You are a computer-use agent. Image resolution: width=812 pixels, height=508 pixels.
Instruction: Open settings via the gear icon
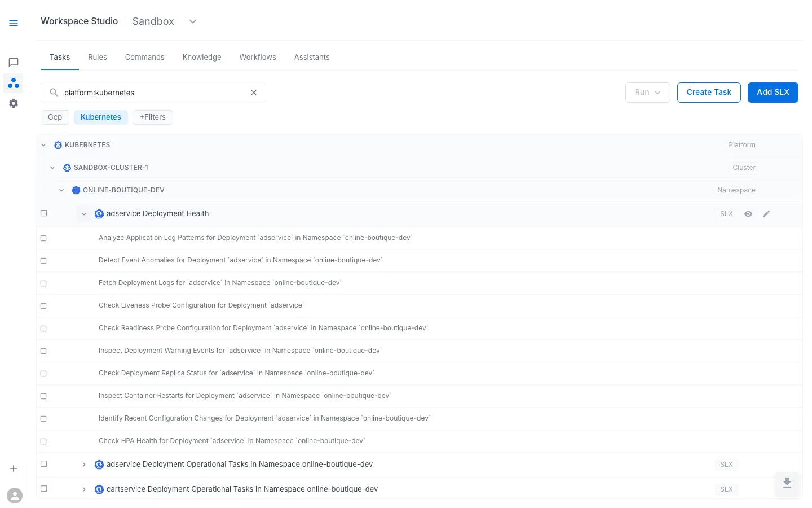click(14, 103)
